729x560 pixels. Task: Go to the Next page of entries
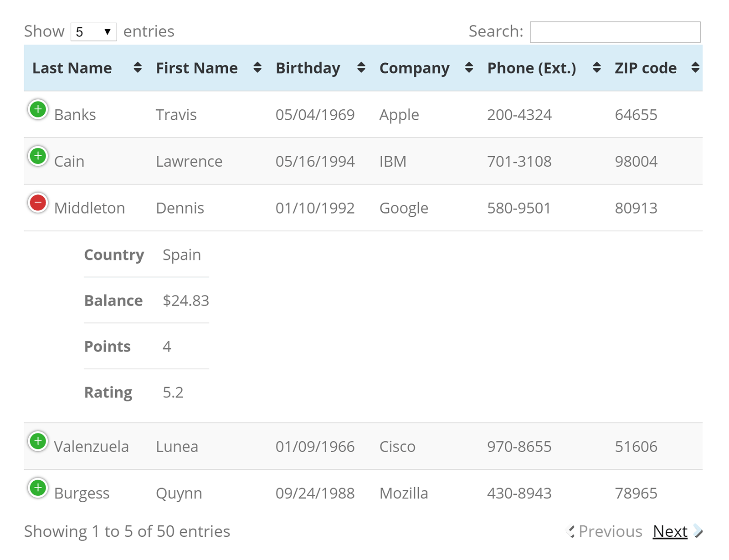(x=670, y=531)
